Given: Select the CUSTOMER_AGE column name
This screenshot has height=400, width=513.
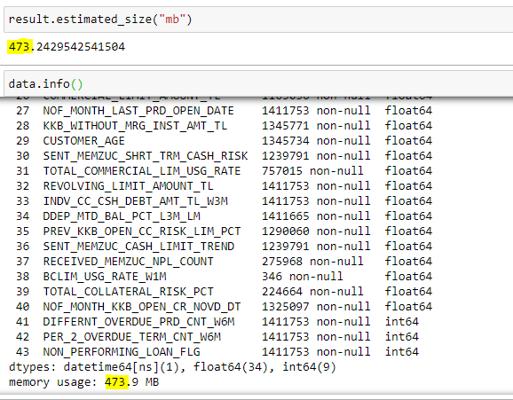Looking at the screenshot, I should [x=84, y=141].
